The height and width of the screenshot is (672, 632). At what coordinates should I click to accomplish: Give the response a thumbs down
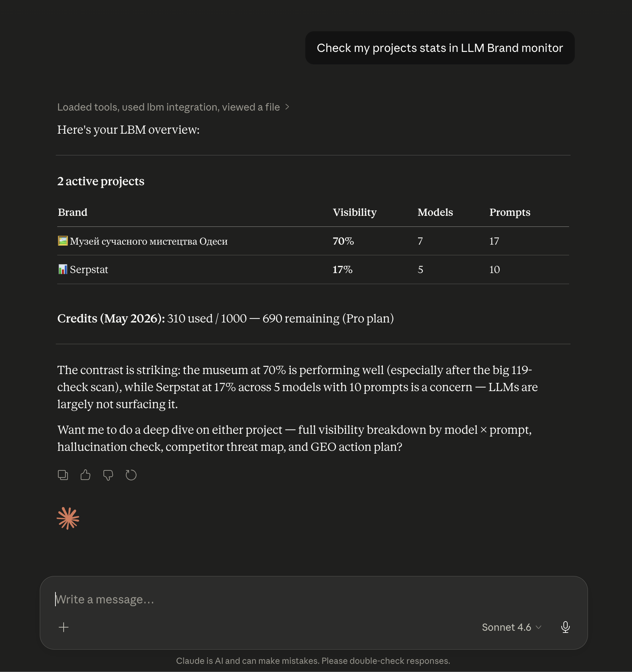[108, 475]
